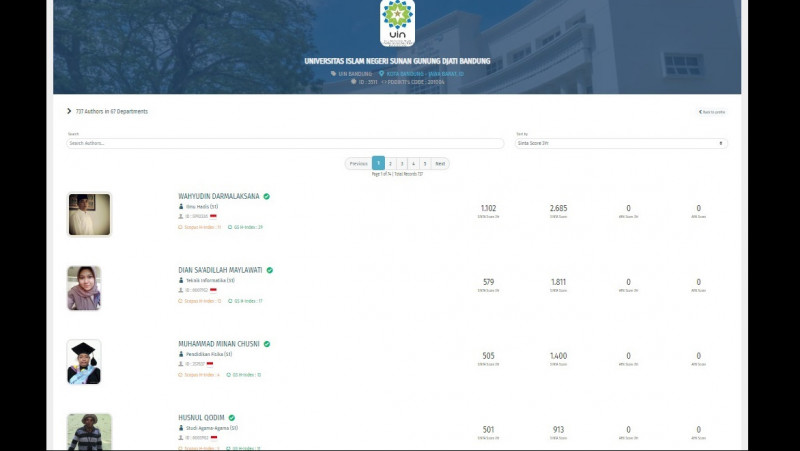800x451 pixels.
Task: Click the Previous pagination button
Action: [x=358, y=163]
